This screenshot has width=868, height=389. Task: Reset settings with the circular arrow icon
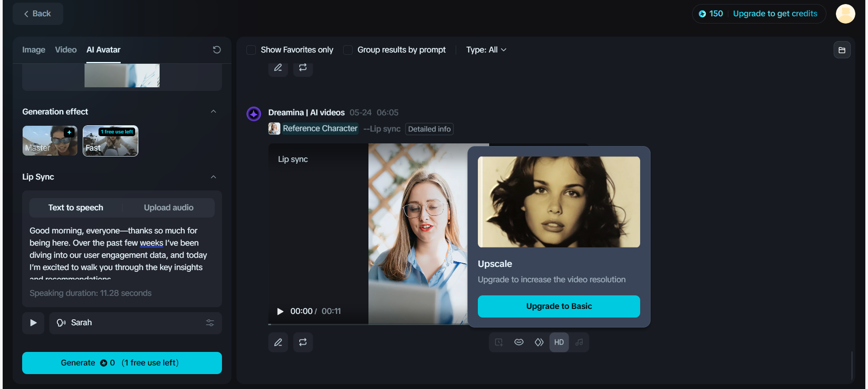(217, 50)
